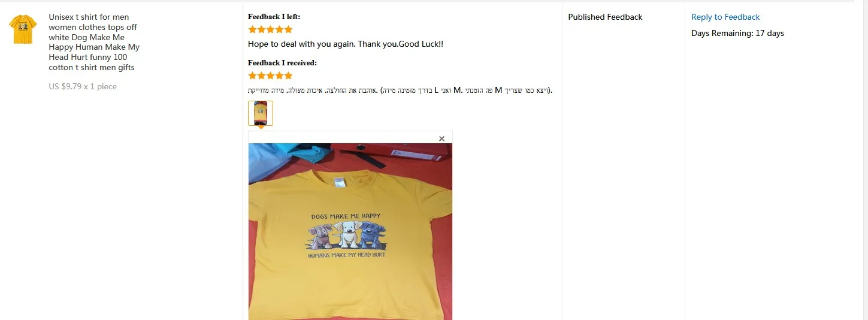Click the Feedback I left heading
Image resolution: width=868 pixels, height=320 pixels.
click(274, 17)
